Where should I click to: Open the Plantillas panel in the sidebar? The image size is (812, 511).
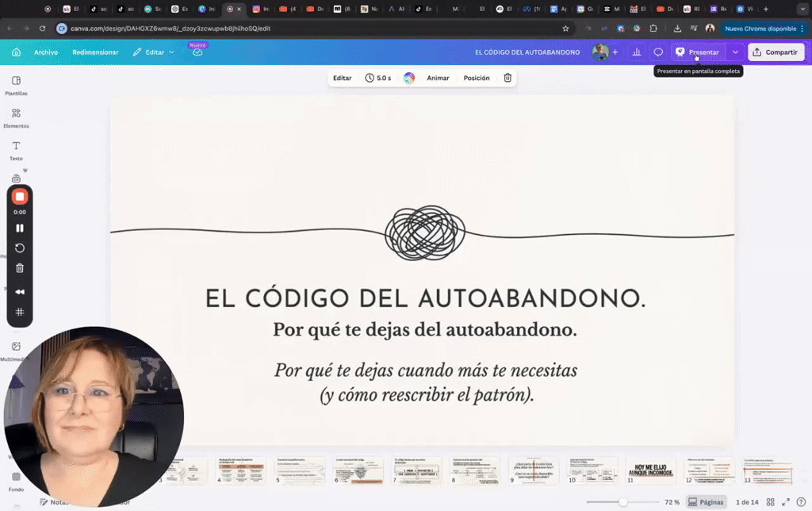16,86
